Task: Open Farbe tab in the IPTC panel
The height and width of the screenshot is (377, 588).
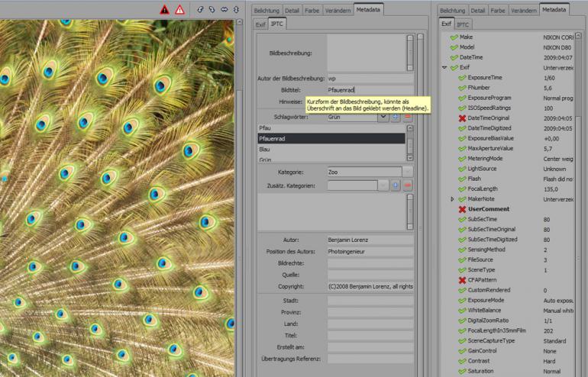Action: 312,11
